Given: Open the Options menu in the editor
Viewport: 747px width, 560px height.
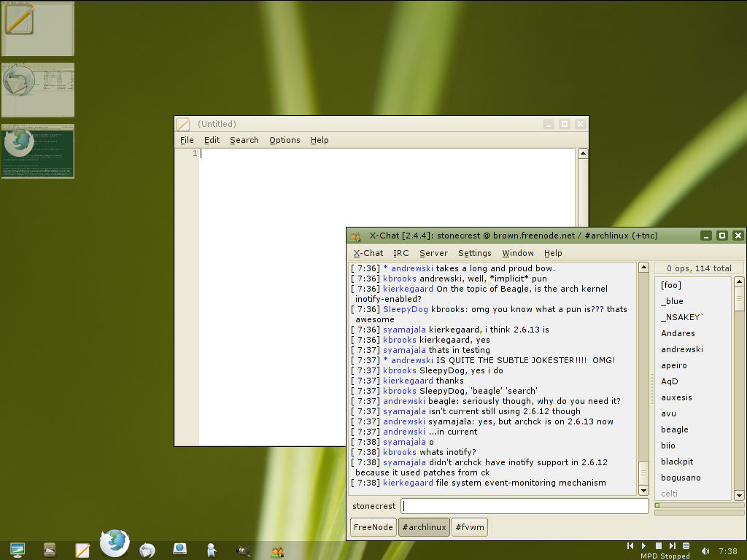Looking at the screenshot, I should [x=285, y=140].
